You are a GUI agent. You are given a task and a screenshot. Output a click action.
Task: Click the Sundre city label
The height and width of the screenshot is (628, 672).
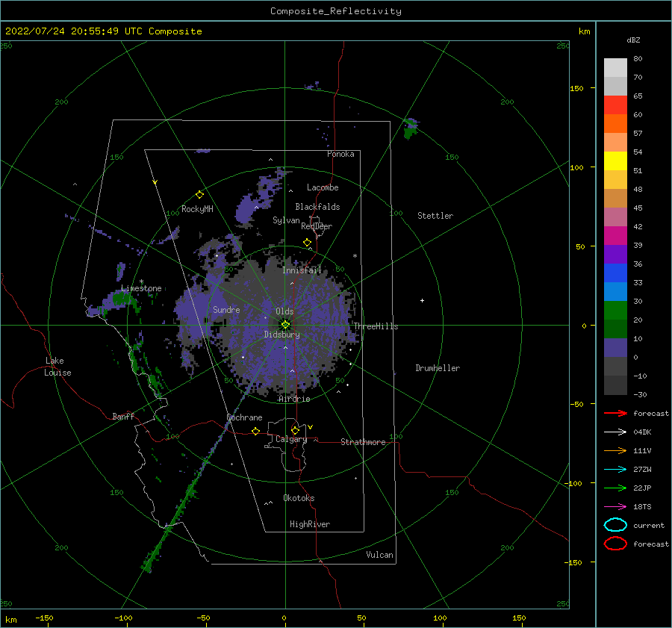[x=226, y=309]
